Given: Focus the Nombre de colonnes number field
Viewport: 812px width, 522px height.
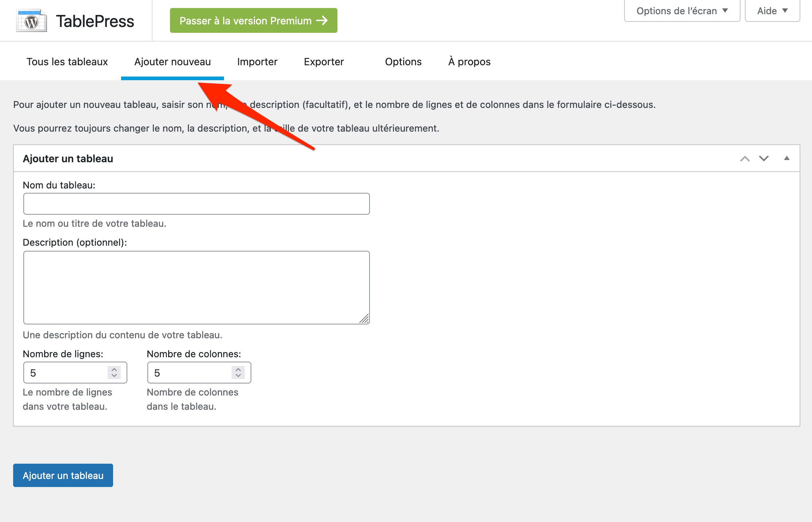Looking at the screenshot, I should pyautogui.click(x=199, y=373).
